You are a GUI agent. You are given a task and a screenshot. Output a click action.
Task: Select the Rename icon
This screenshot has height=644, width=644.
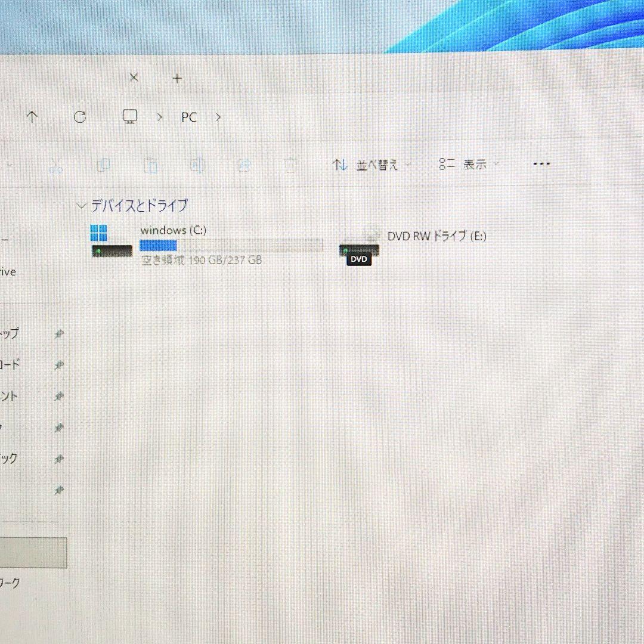[197, 165]
